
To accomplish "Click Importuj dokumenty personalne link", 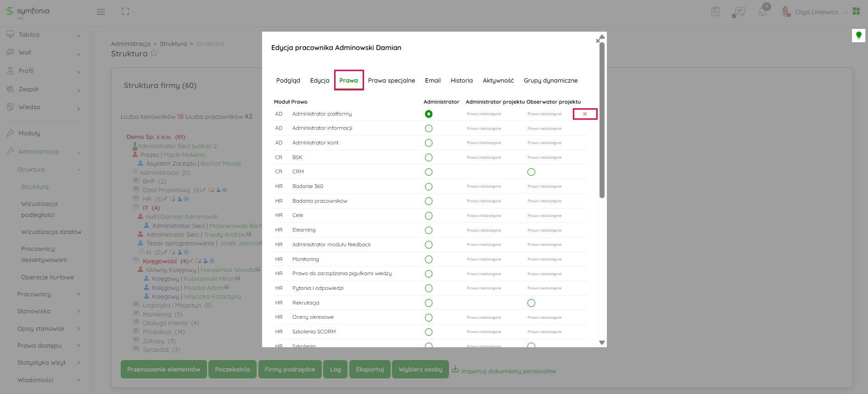I will (x=508, y=371).
